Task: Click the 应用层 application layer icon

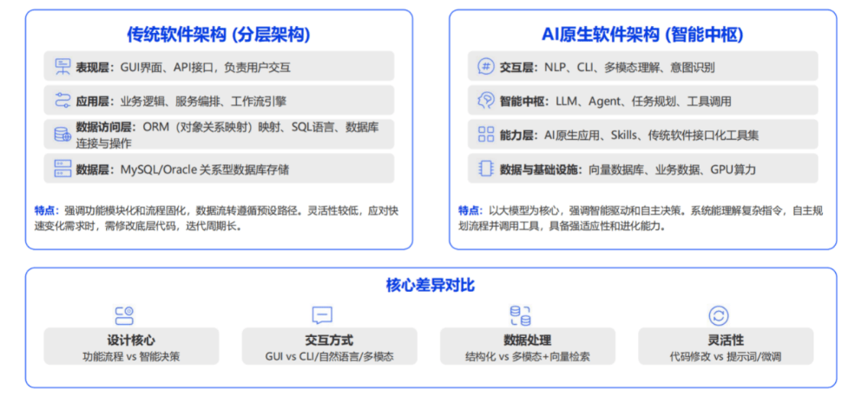Action: (62, 101)
